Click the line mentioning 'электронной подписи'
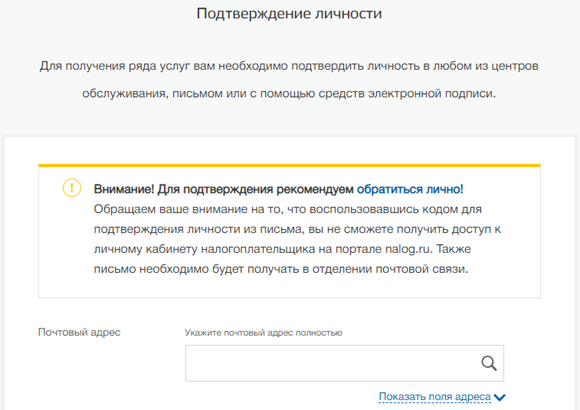The height and width of the screenshot is (410, 580). [x=289, y=94]
